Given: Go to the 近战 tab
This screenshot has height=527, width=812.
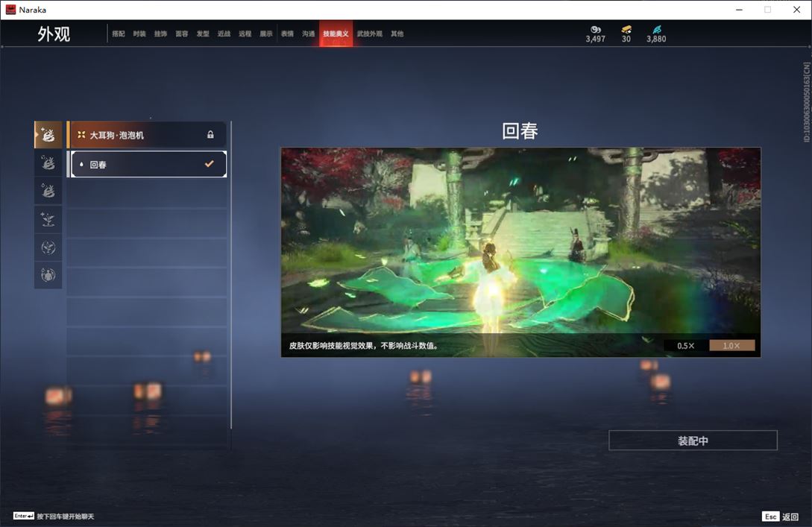Looking at the screenshot, I should (x=224, y=34).
